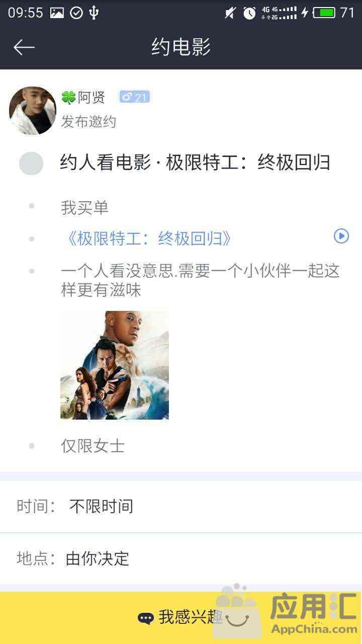The image size is (362, 644).
Task: Tap the back arrow icon
Action: [24, 47]
